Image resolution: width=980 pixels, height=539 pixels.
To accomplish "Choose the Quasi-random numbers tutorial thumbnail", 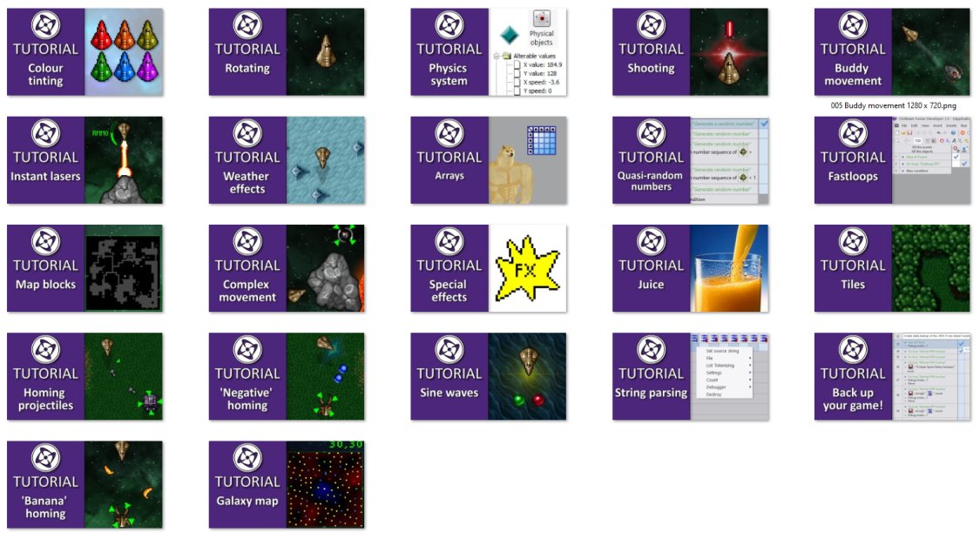I will click(690, 160).
